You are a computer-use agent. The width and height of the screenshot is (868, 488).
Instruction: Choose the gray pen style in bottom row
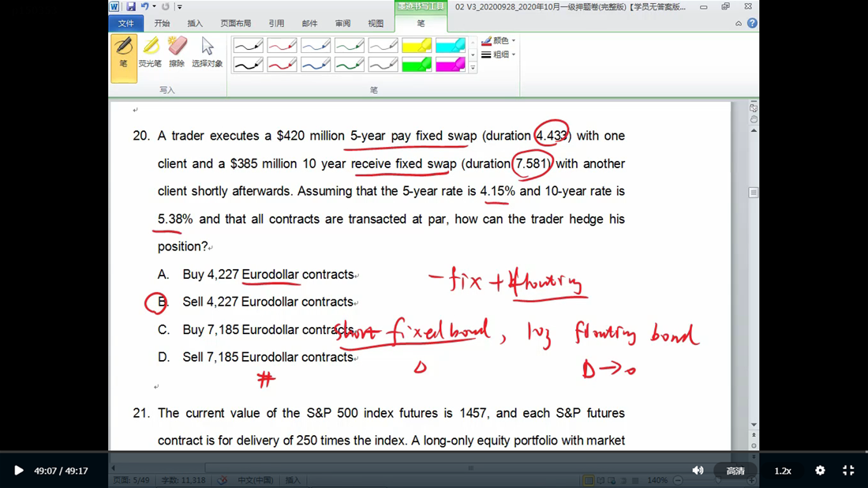tap(383, 65)
